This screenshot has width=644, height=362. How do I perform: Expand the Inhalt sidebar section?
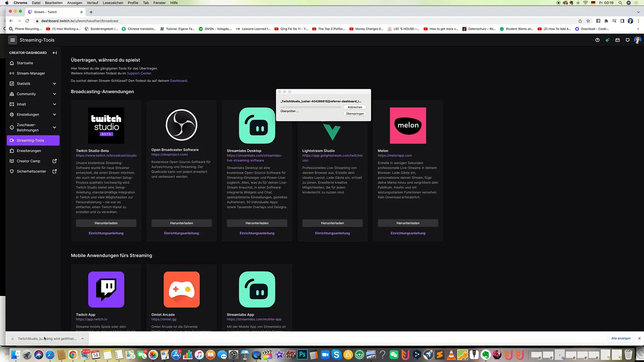coord(55,104)
